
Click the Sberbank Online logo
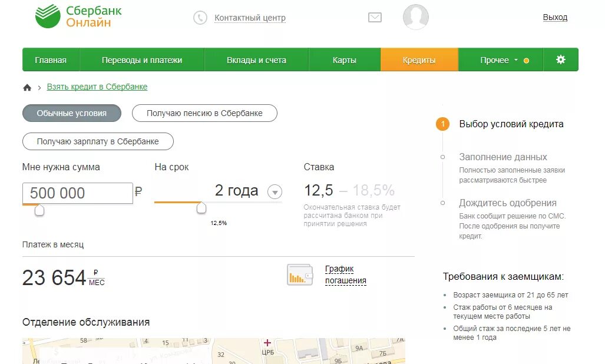click(x=78, y=16)
